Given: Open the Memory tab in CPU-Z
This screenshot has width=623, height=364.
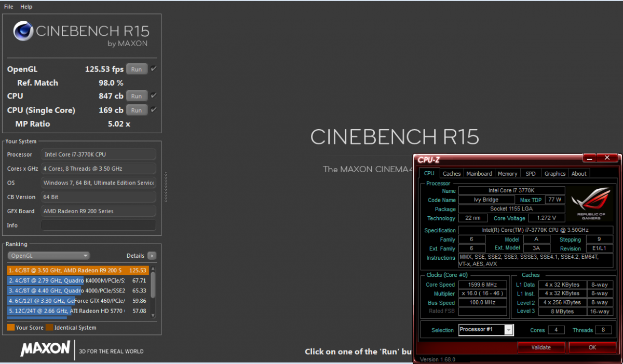Looking at the screenshot, I should [507, 174].
